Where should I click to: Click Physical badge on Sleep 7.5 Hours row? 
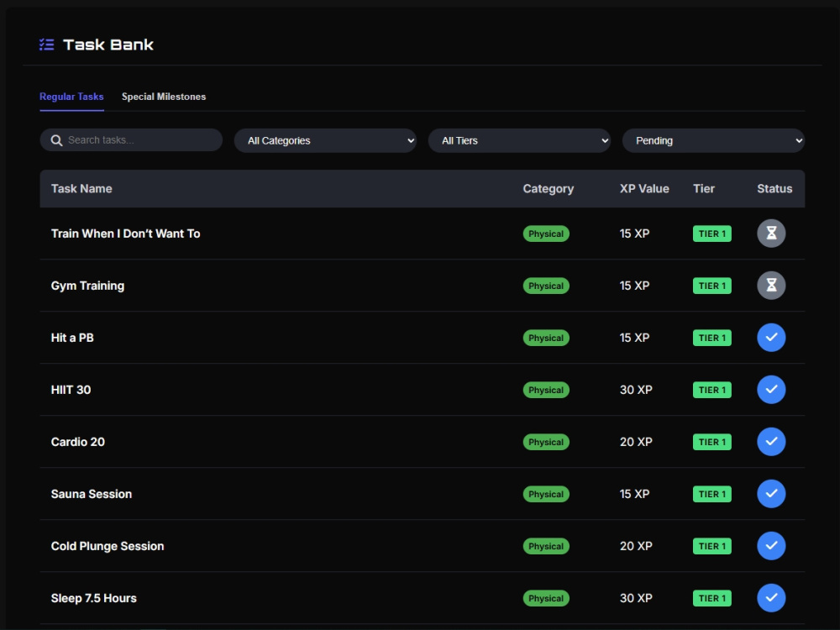point(546,598)
